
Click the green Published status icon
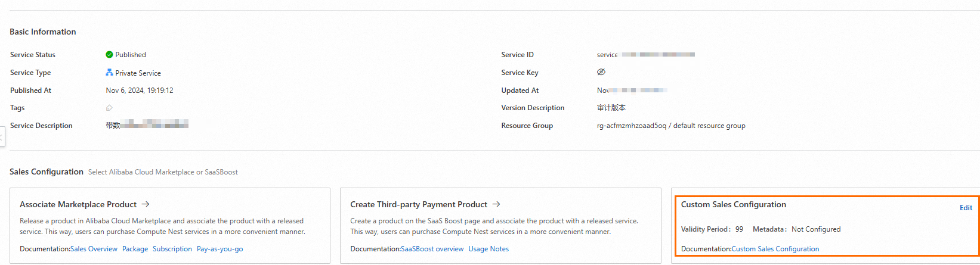click(109, 55)
